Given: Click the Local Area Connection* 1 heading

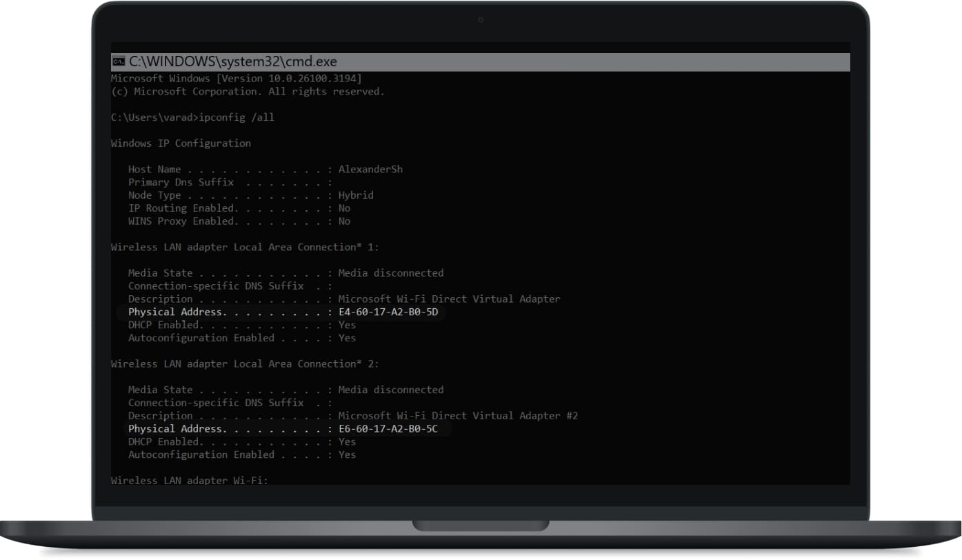Looking at the screenshot, I should [245, 247].
